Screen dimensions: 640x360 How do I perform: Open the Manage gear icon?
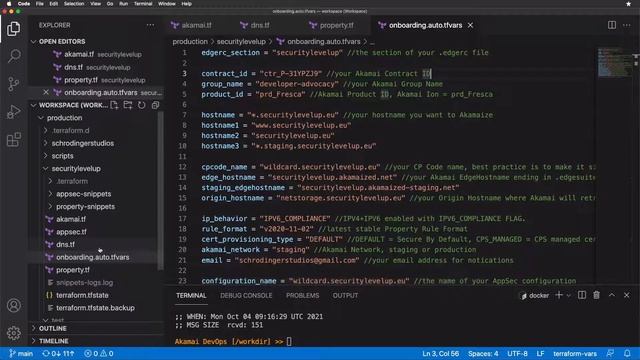click(13, 333)
